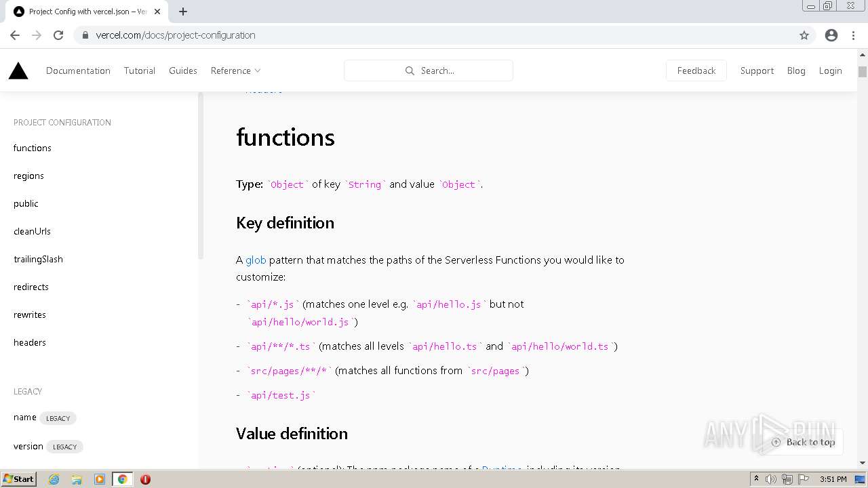Open Internet Explorer from taskbar
Image resolution: width=868 pixels, height=488 pixels.
pyautogui.click(x=54, y=479)
